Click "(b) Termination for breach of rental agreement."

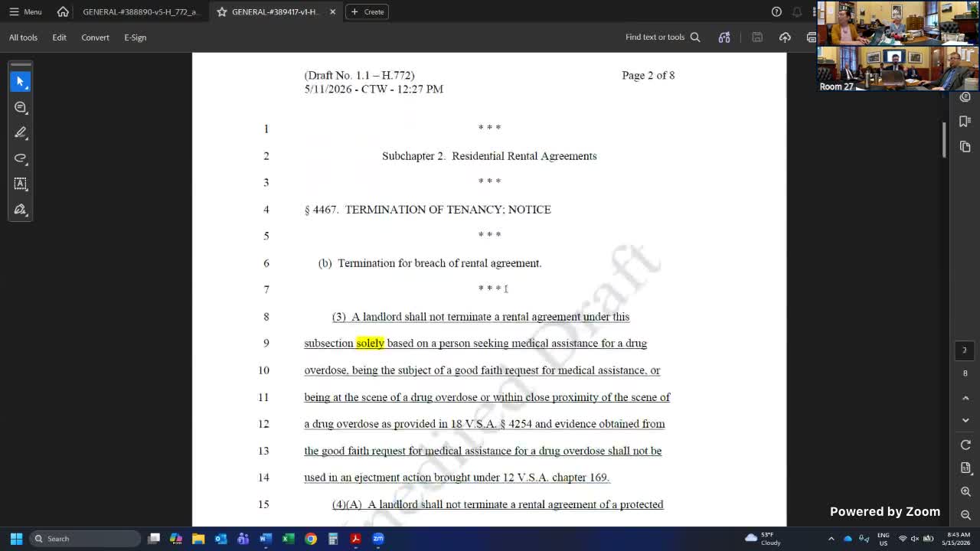point(430,263)
